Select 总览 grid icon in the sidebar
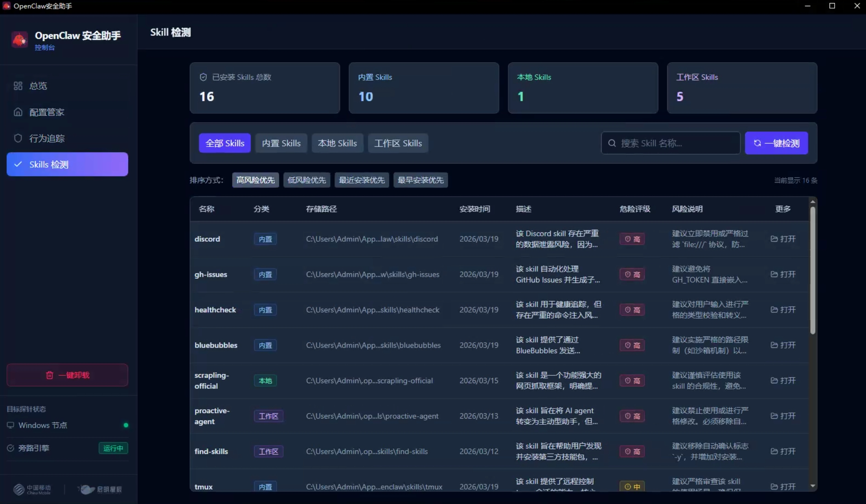866x504 pixels. 18,86
